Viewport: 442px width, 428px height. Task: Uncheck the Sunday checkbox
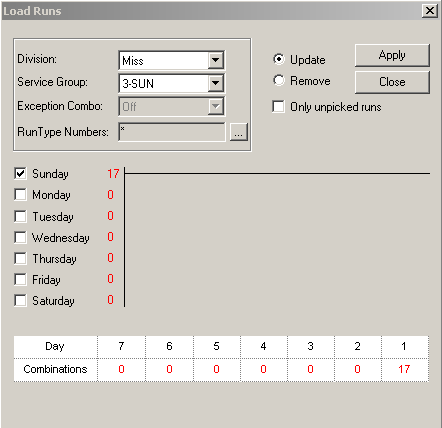pos(20,173)
